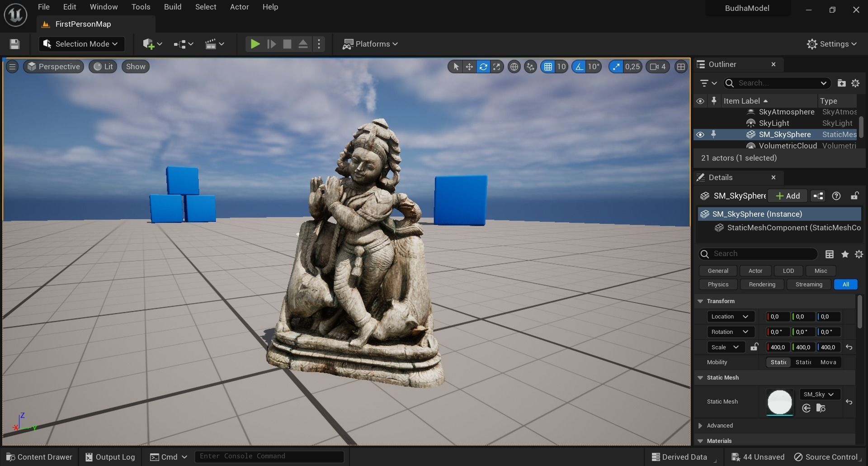Screen dimensions: 868x466
Task: Toggle surface snapping icon
Action: pyautogui.click(x=530, y=67)
